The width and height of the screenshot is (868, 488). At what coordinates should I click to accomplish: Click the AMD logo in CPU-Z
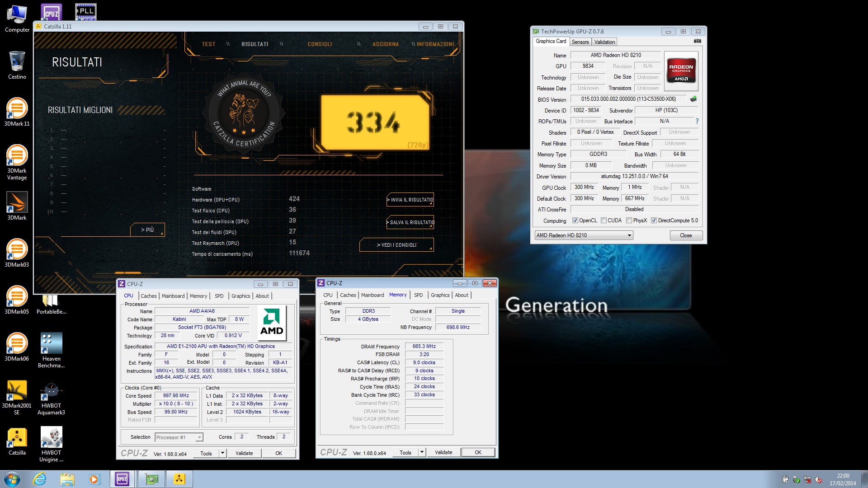pyautogui.click(x=271, y=324)
